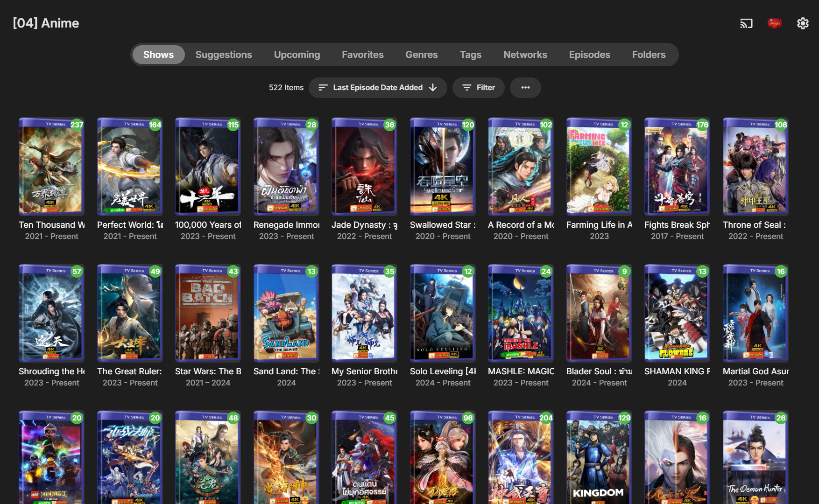Open the three-dots more options button
Screen dimensions: 819x504
[x=525, y=88]
